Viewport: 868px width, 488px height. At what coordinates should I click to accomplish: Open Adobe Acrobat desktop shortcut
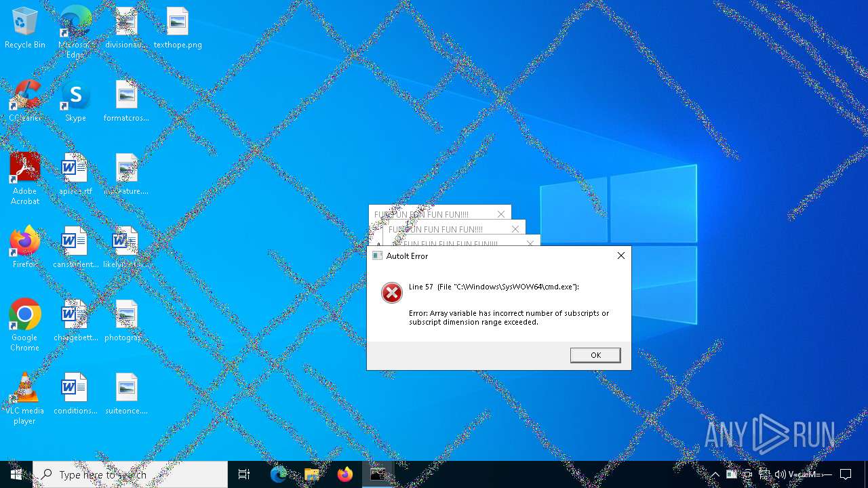click(25, 179)
